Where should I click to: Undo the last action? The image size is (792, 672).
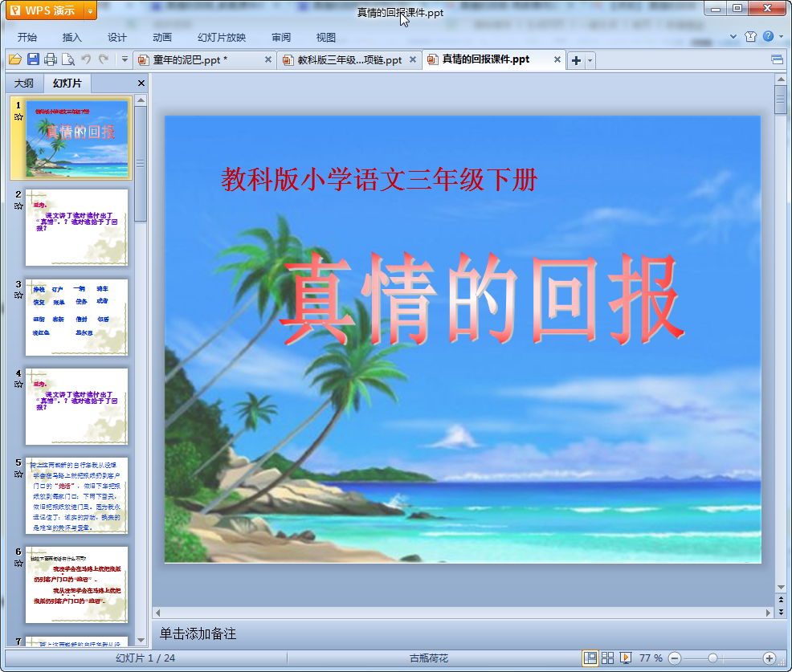click(x=86, y=59)
